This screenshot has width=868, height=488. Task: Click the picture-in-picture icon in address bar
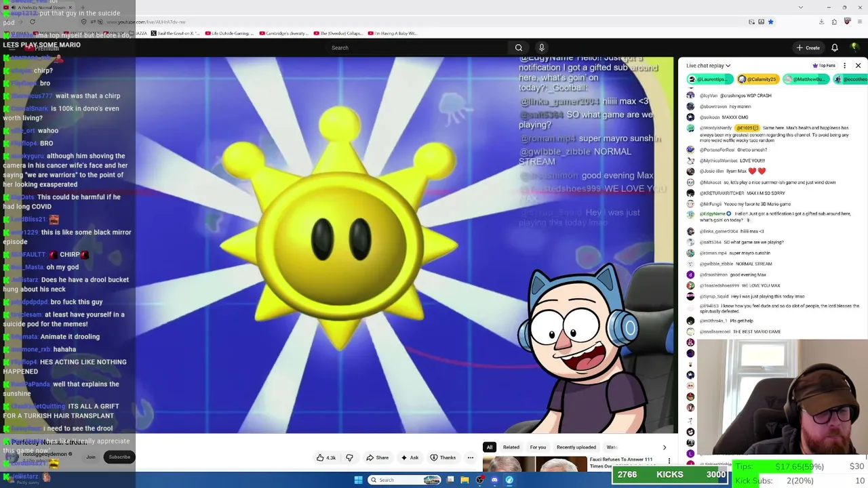(752, 22)
